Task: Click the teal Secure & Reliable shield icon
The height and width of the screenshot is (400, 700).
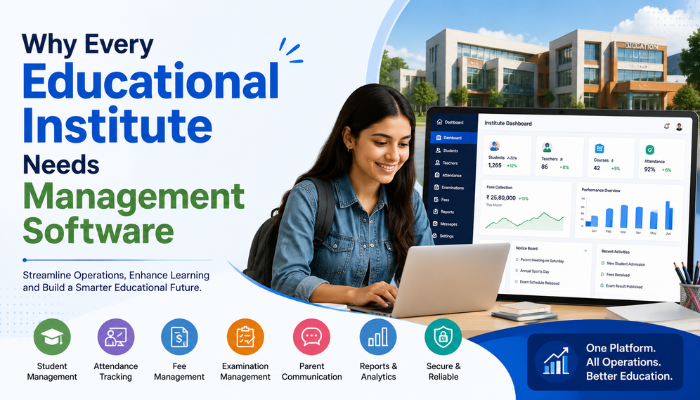Action: coord(443,337)
